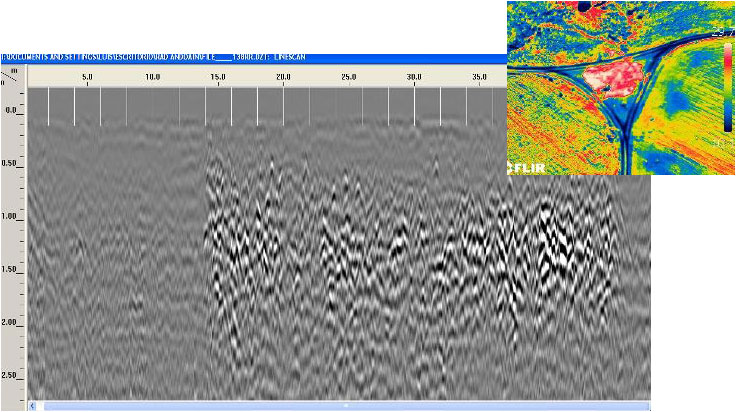This screenshot has height=412, width=736.
Task: Click the 2.00 depth axis label
Action: click(x=12, y=322)
